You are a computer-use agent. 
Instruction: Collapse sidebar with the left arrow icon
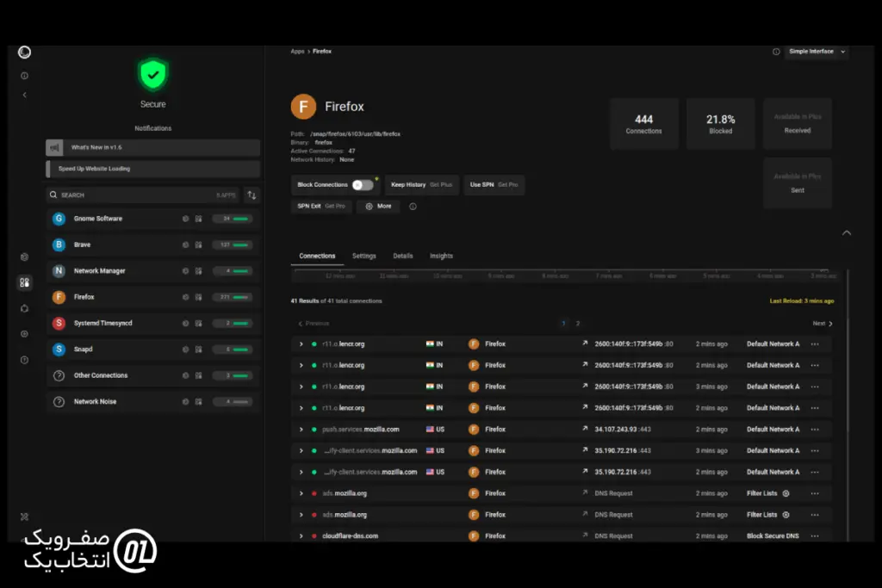tap(24, 95)
